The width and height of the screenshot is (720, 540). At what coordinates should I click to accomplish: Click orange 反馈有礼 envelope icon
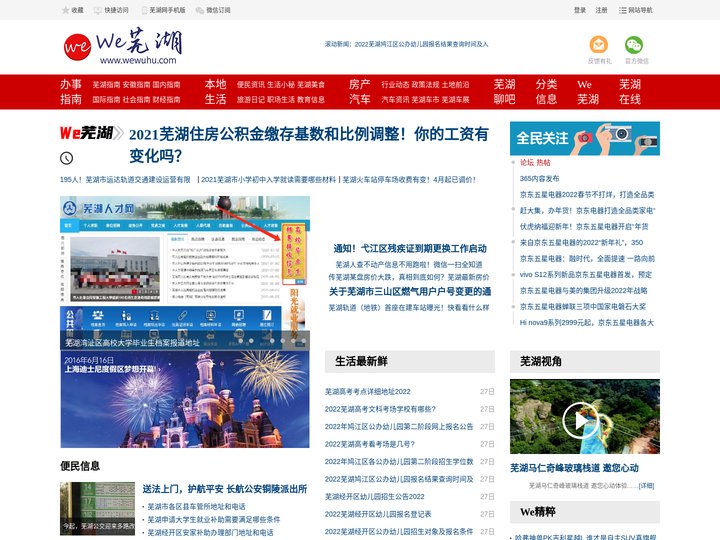coord(599,45)
